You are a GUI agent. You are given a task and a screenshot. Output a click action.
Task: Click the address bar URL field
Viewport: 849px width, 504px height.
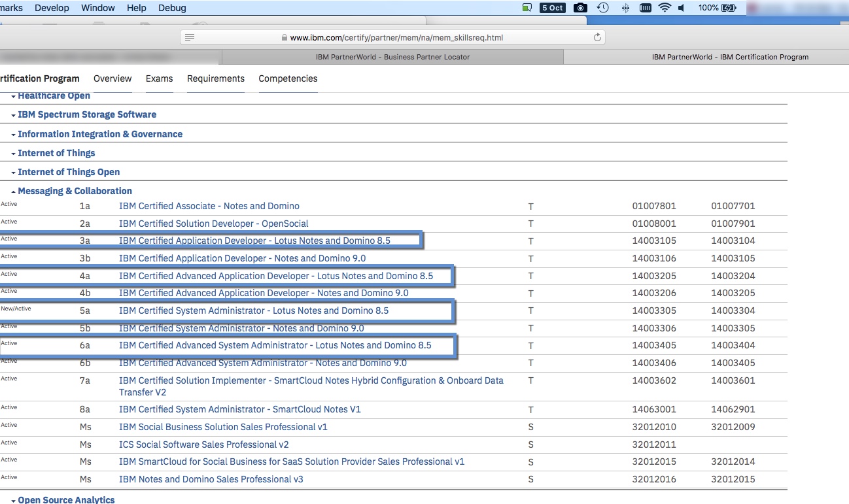coord(392,37)
